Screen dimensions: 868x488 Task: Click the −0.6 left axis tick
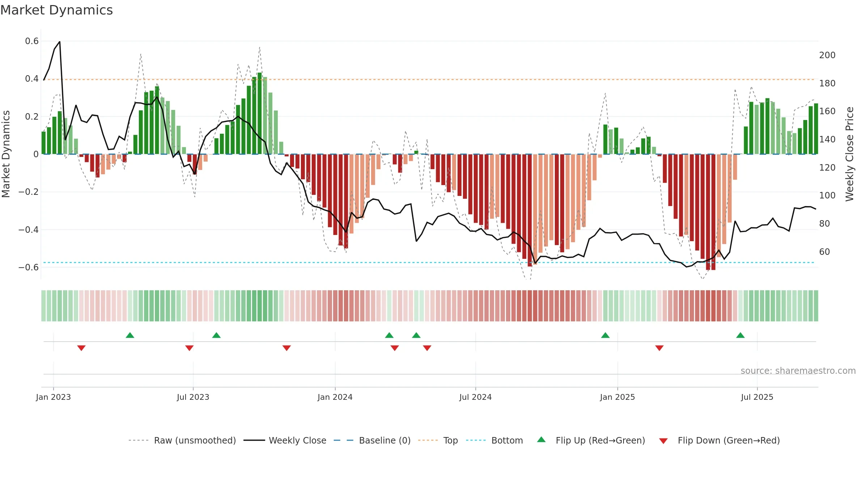[x=29, y=267]
